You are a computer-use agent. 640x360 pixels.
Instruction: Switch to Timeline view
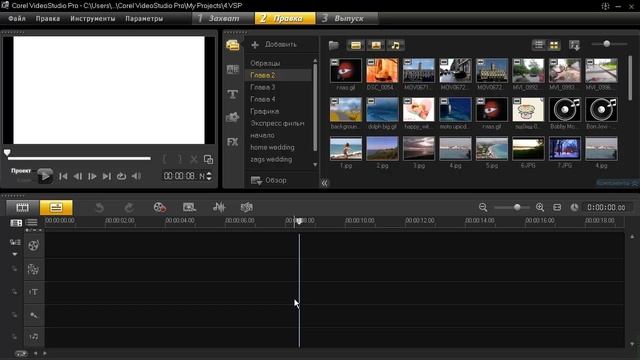point(56,207)
